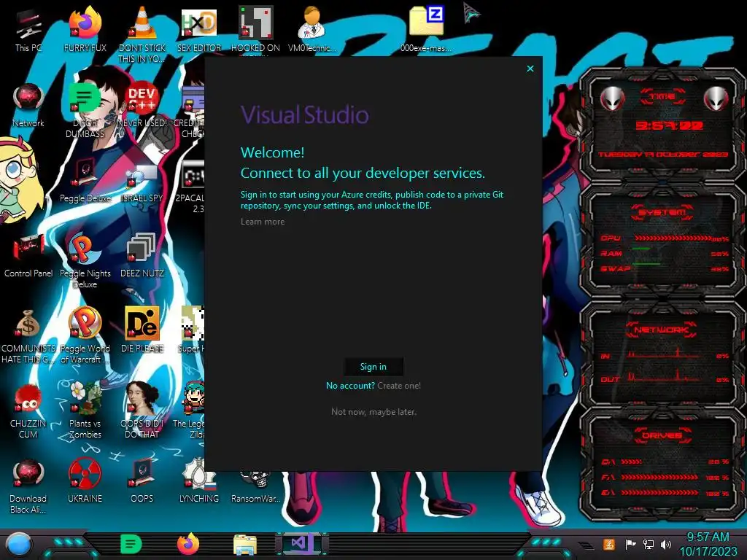Open Download Black Ali icon
The width and height of the screenshot is (747, 560).
pyautogui.click(x=28, y=486)
